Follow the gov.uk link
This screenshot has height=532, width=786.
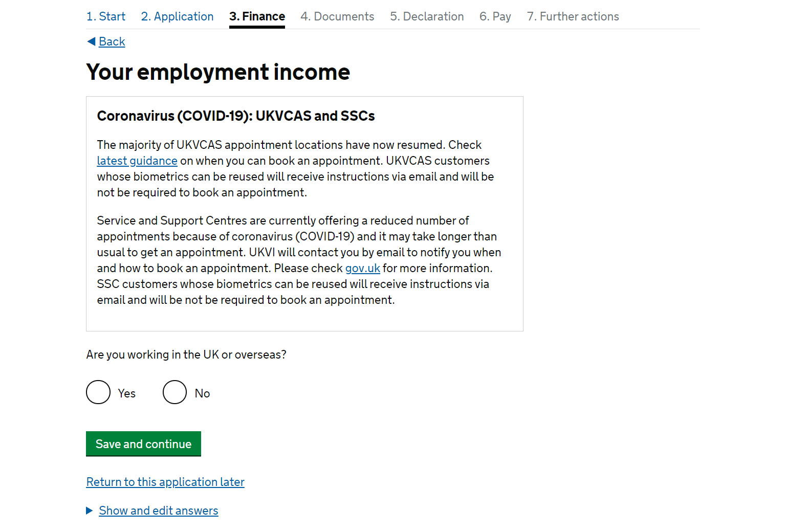(x=363, y=268)
